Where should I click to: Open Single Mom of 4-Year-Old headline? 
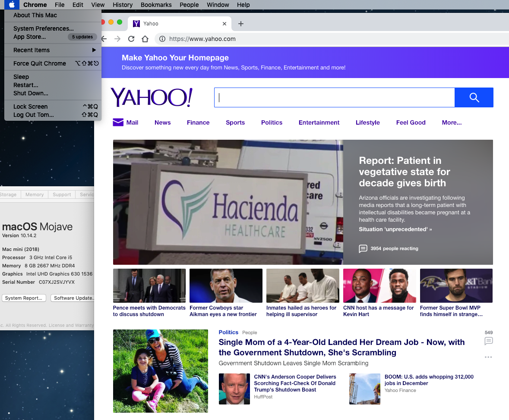pos(341,348)
